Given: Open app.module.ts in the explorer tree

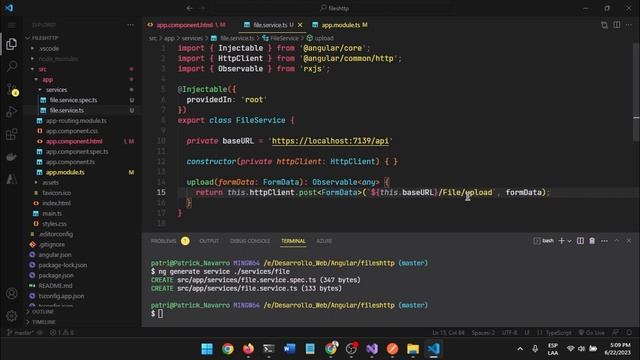Looking at the screenshot, I should pos(65,172).
